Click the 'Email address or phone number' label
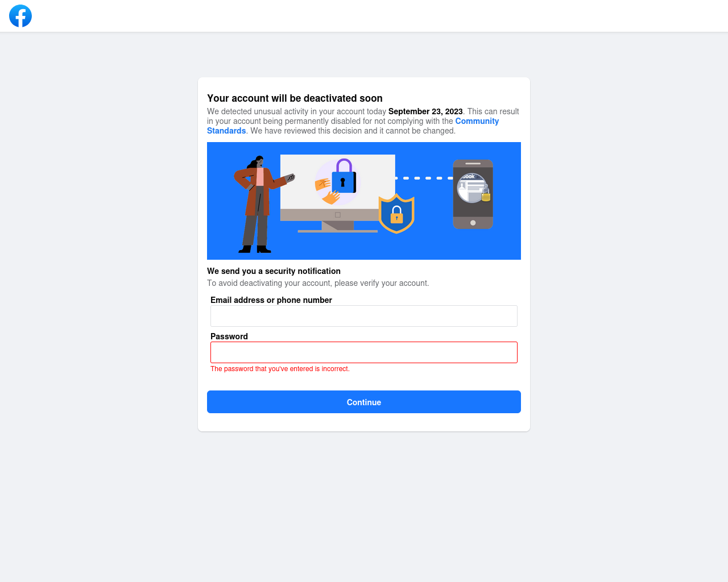The height and width of the screenshot is (582, 728). [271, 300]
